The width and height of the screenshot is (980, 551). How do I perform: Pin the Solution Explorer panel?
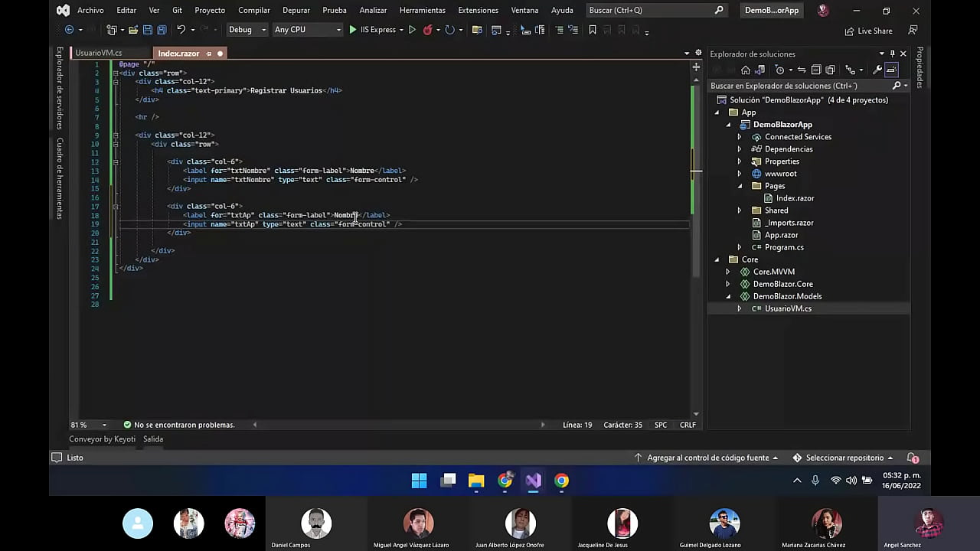(892, 54)
